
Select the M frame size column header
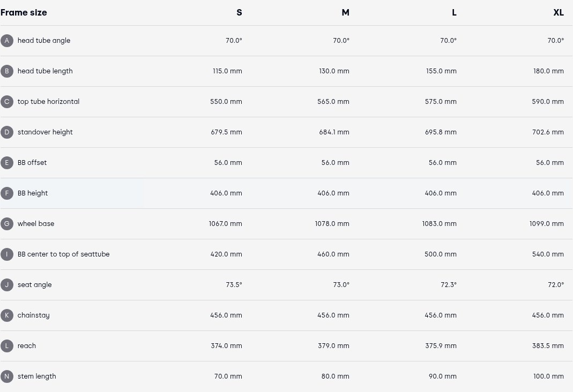pyautogui.click(x=345, y=12)
